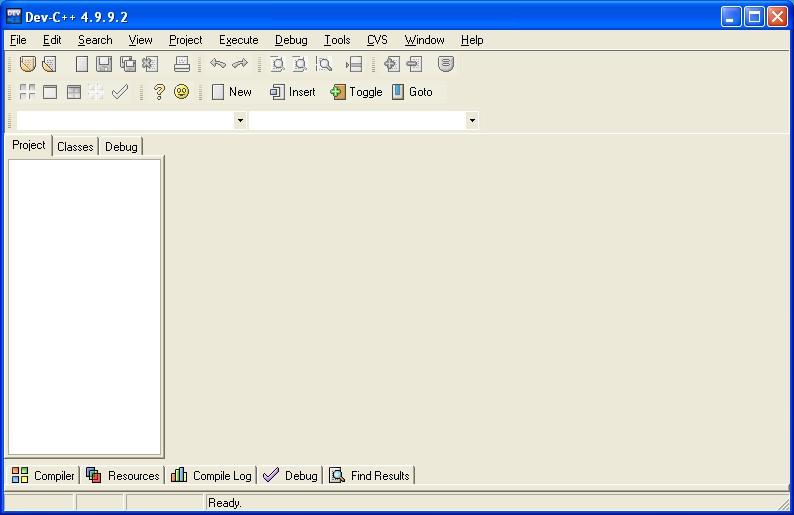The height and width of the screenshot is (515, 794).
Task: Close the Dev-C++ window
Action: click(x=777, y=17)
